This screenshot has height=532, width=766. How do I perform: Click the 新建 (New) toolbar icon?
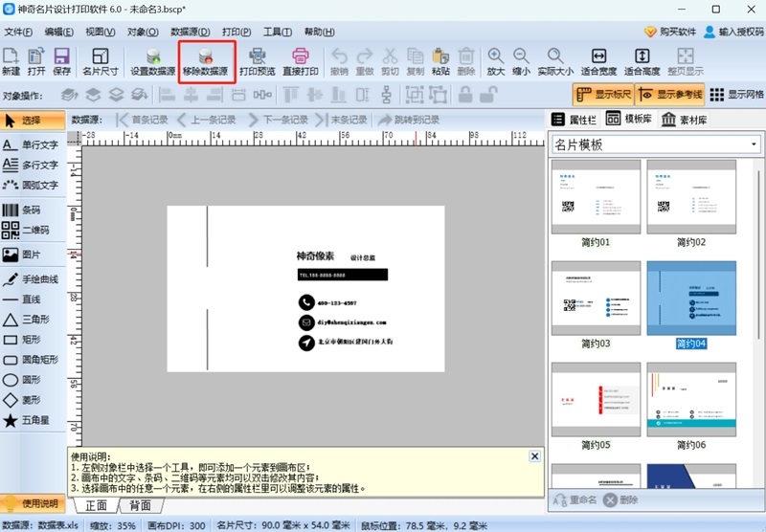click(x=11, y=61)
